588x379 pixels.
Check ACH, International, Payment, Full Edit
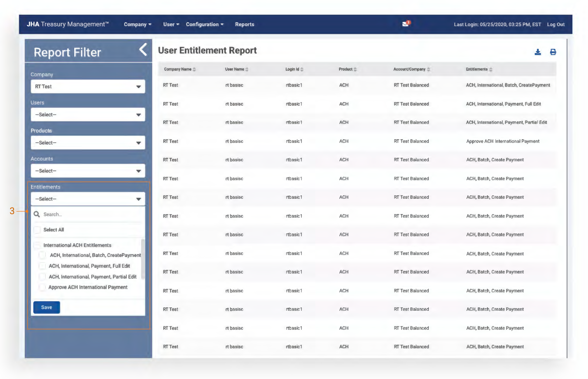pyautogui.click(x=42, y=266)
